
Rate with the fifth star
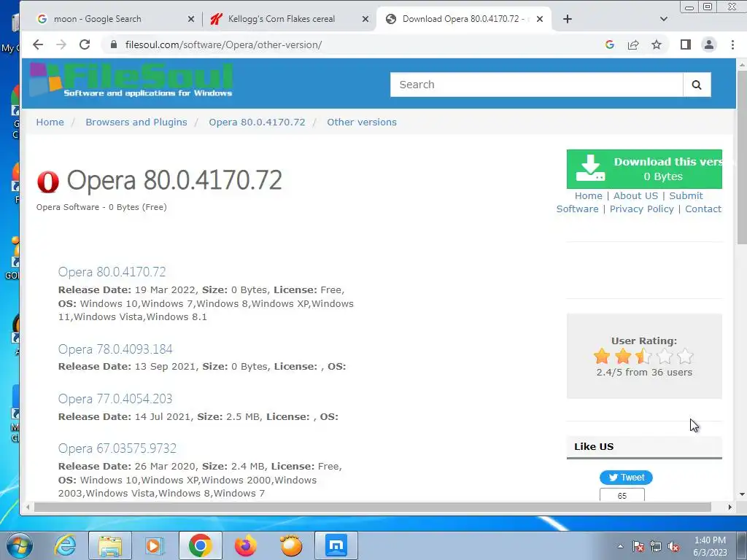tap(685, 356)
